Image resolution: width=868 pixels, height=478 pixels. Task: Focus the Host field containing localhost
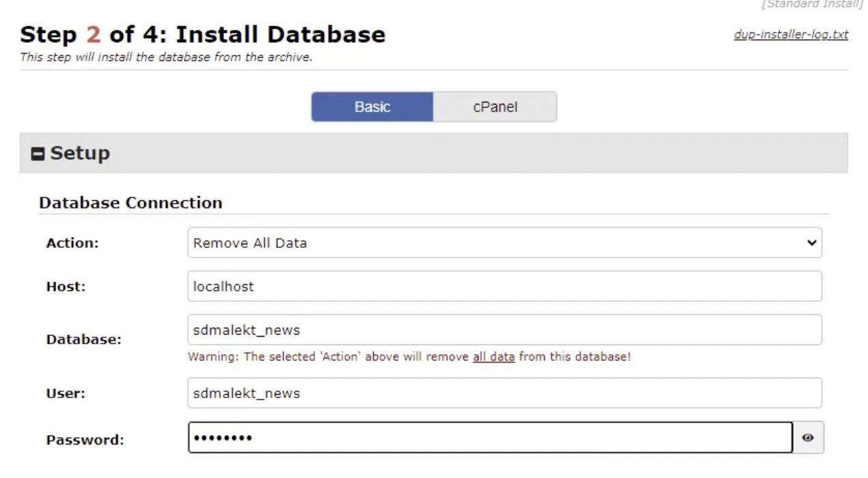tap(504, 286)
